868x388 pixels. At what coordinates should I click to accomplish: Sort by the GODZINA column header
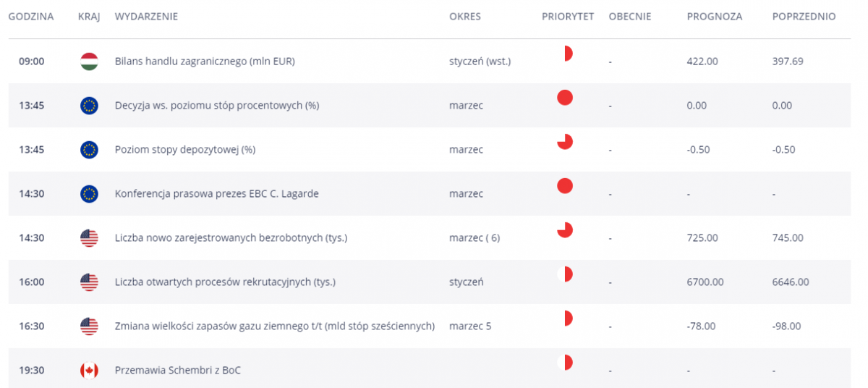pos(31,17)
